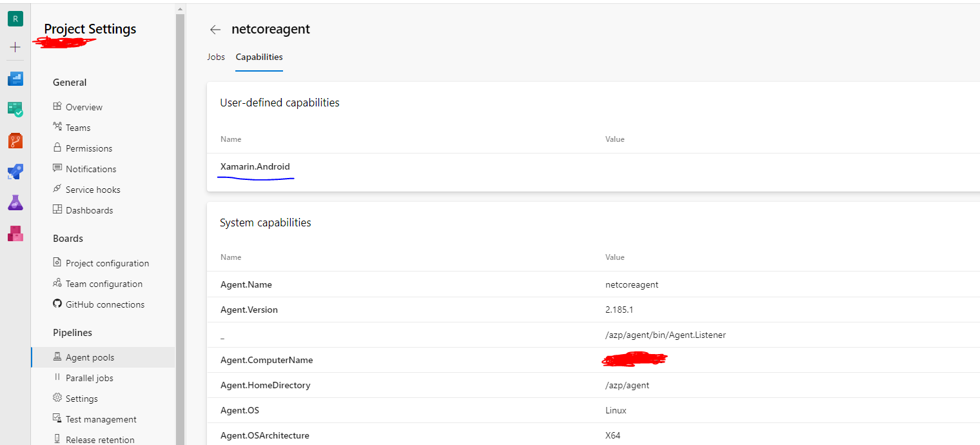Click the Teams icon in sidebar
The image size is (980, 445).
(57, 127)
